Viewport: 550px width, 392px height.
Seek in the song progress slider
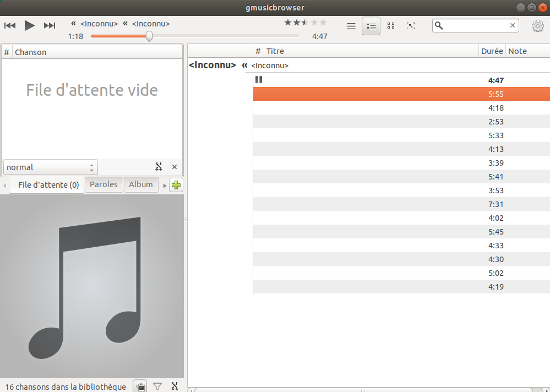tap(195, 36)
